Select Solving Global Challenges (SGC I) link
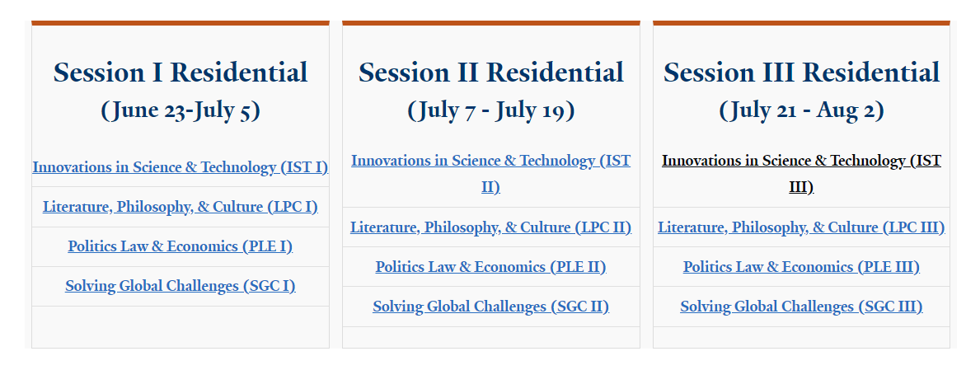The height and width of the screenshot is (384, 980). pos(180,286)
